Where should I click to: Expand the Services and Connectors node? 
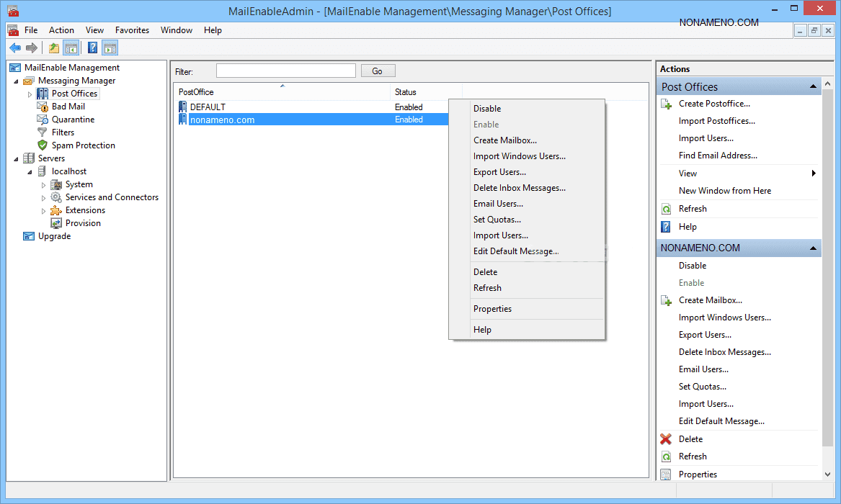(x=43, y=198)
